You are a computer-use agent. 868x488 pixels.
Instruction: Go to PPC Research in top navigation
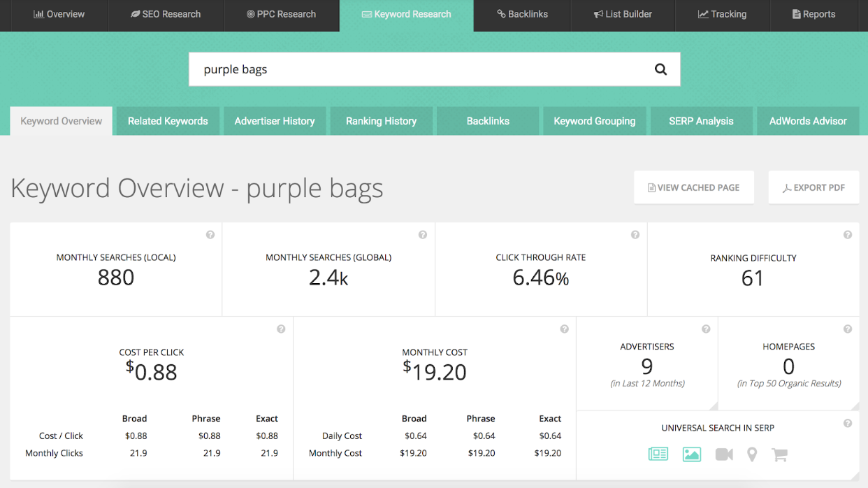point(281,14)
